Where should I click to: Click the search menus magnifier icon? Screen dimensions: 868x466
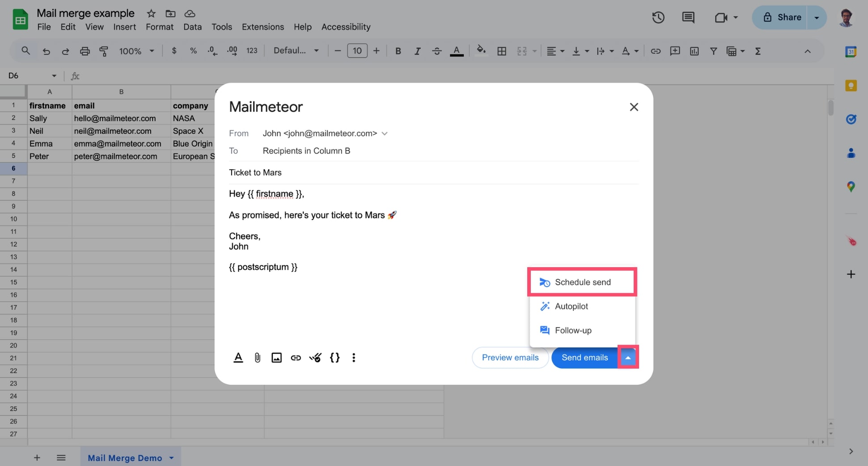25,51
